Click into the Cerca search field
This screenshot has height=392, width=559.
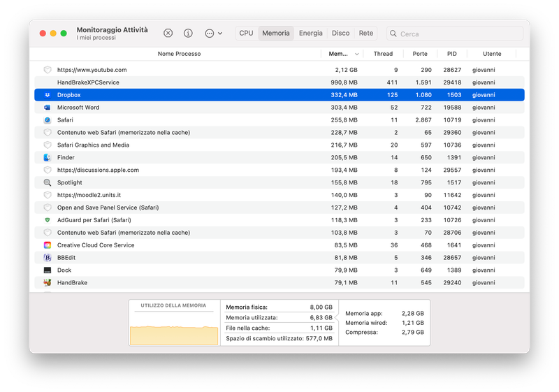click(455, 34)
